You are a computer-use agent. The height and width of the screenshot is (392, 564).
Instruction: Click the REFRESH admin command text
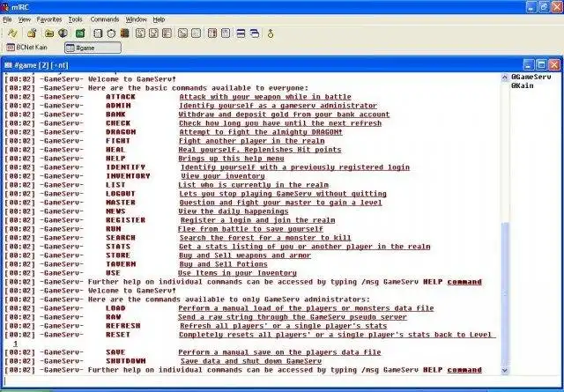click(123, 326)
